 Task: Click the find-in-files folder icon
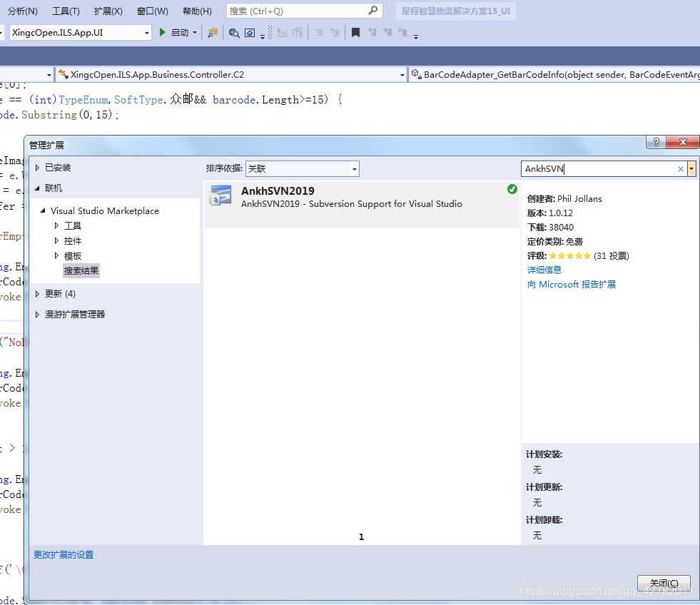213,33
